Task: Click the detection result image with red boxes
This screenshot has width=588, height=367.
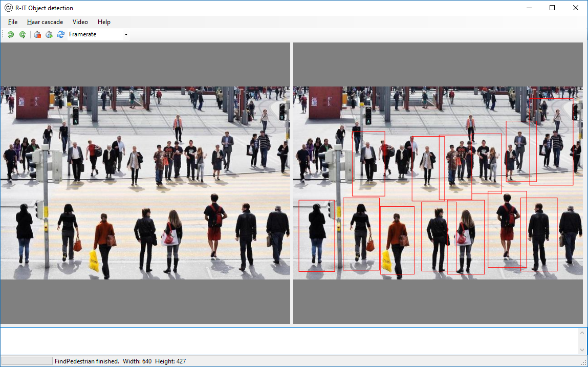Action: pyautogui.click(x=438, y=183)
